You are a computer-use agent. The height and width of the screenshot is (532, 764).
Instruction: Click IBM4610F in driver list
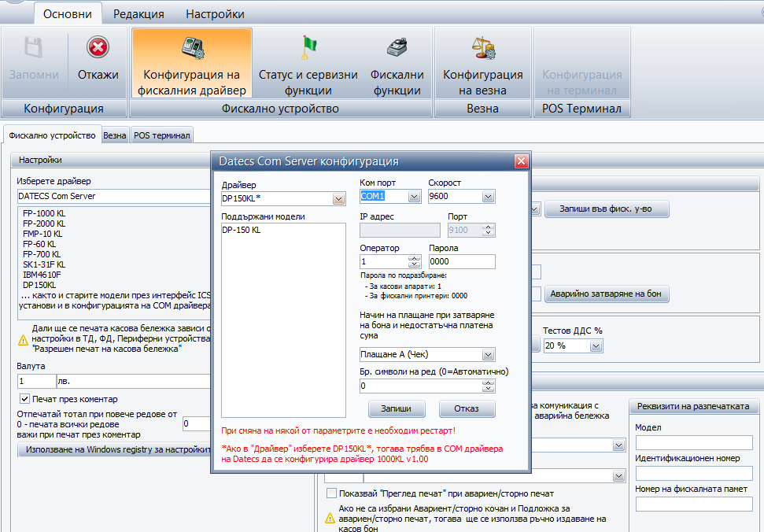[x=42, y=275]
